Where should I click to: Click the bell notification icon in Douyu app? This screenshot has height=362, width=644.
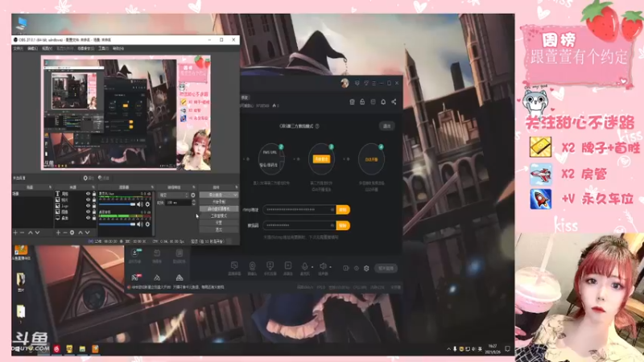pyautogui.click(x=383, y=102)
